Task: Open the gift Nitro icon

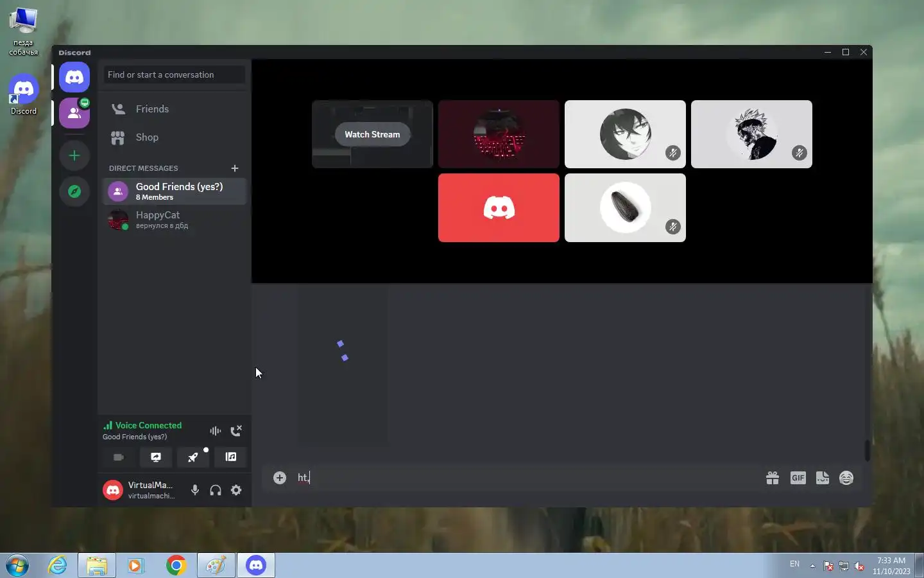Action: pyautogui.click(x=773, y=478)
